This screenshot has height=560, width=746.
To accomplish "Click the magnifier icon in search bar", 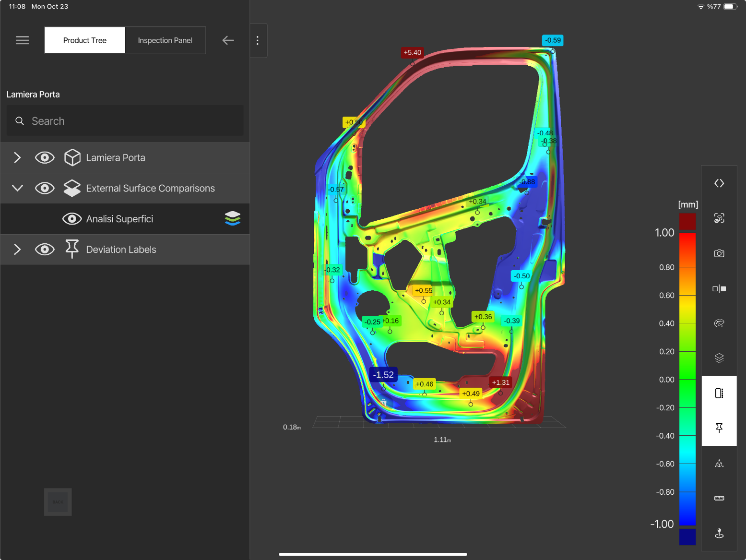I will (x=20, y=121).
